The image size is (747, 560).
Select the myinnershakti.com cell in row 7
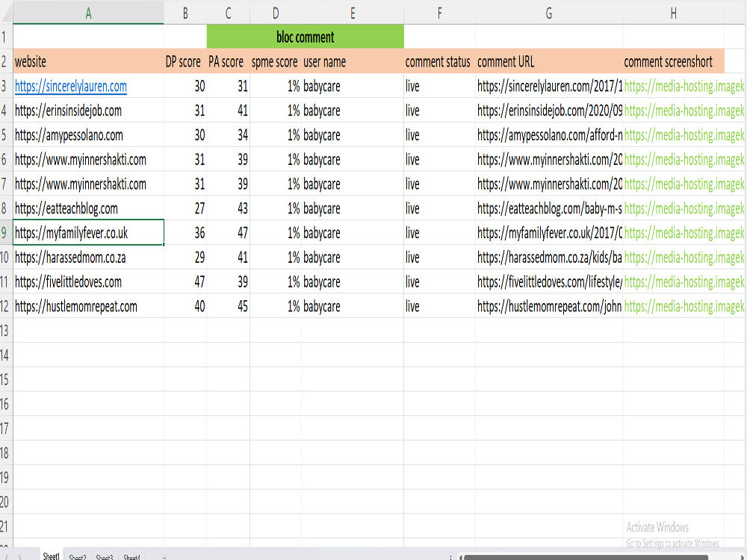coord(88,184)
